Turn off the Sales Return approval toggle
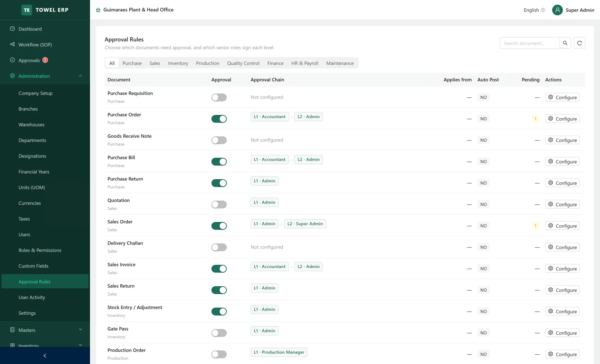Image resolution: width=600 pixels, height=364 pixels. [x=219, y=290]
